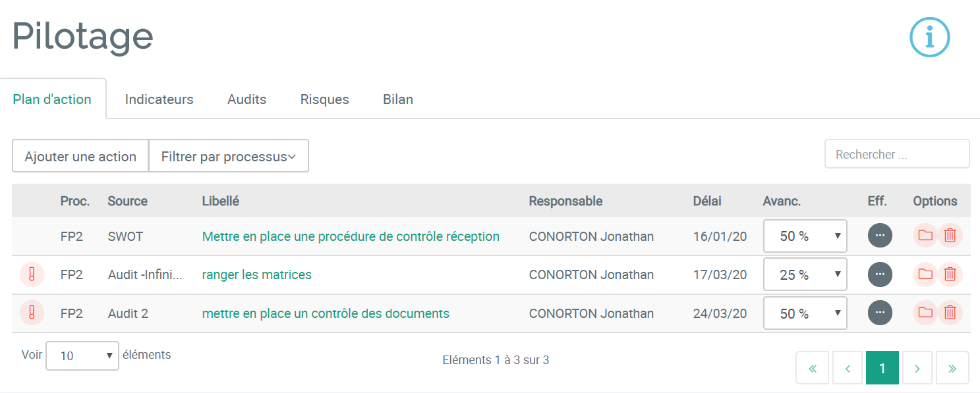Open the 25 % progress dropdown
This screenshot has width=980, height=393.
(805, 275)
